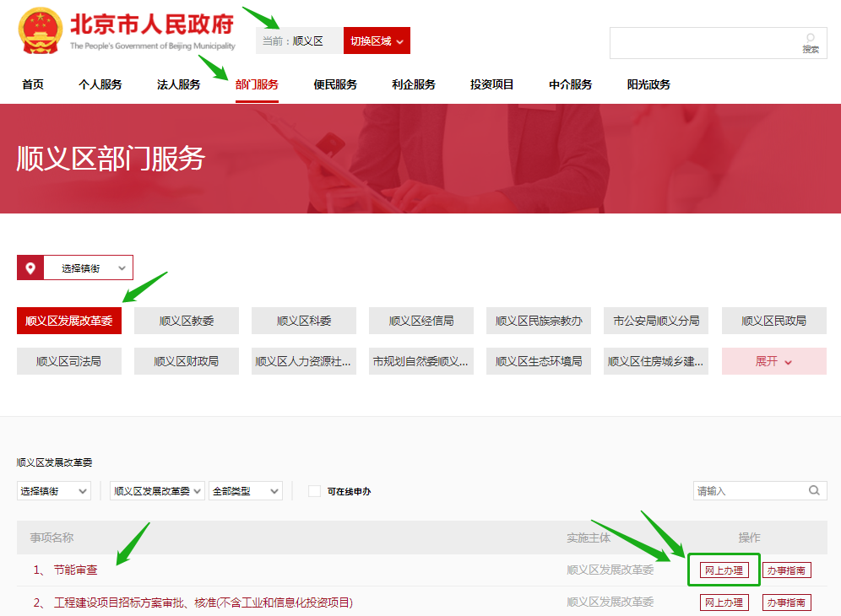Screen dimensions: 841x616
Task: Click the 北京市人民政府 title text
Action: pyautogui.click(x=152, y=24)
